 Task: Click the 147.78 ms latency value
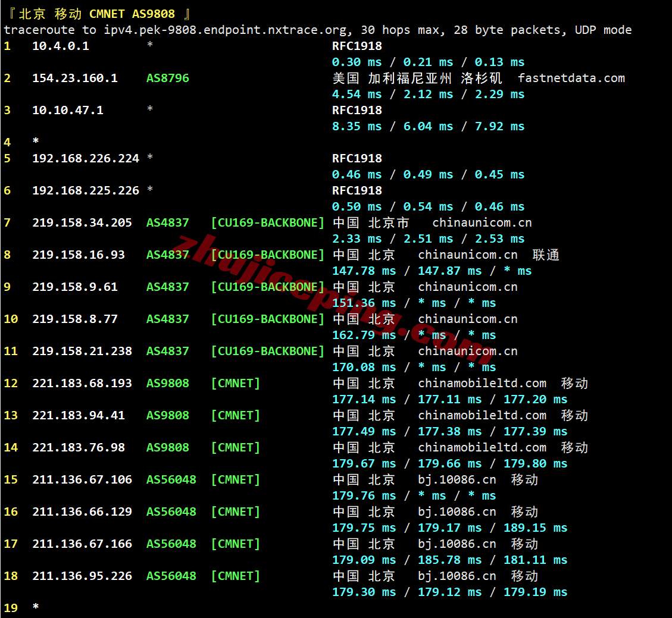point(364,271)
